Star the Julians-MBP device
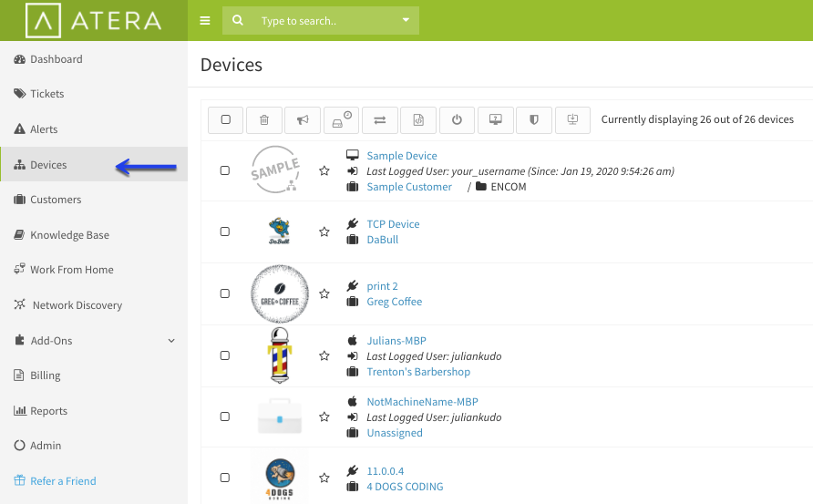Image resolution: width=813 pixels, height=504 pixels. pos(324,355)
